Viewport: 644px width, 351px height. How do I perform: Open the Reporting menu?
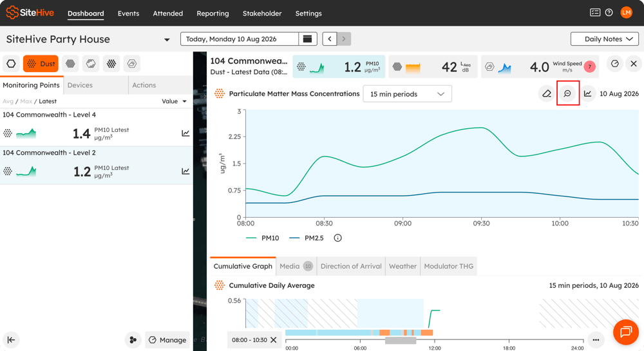[213, 14]
